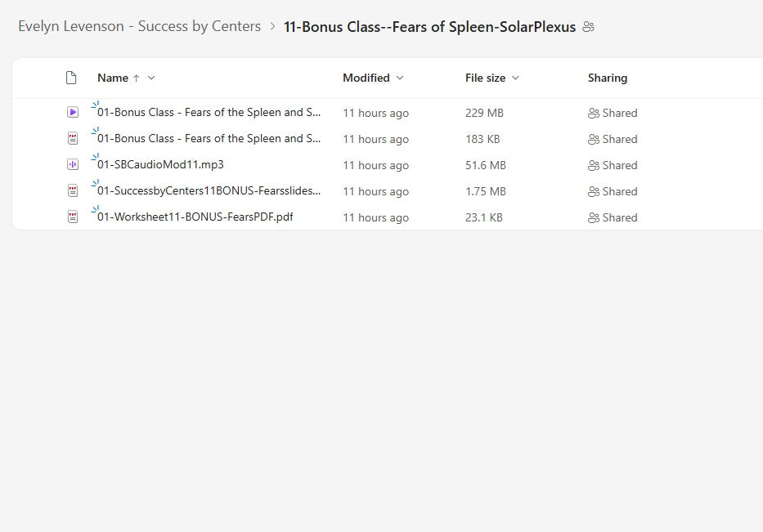Click the file type column header icon

[71, 78]
